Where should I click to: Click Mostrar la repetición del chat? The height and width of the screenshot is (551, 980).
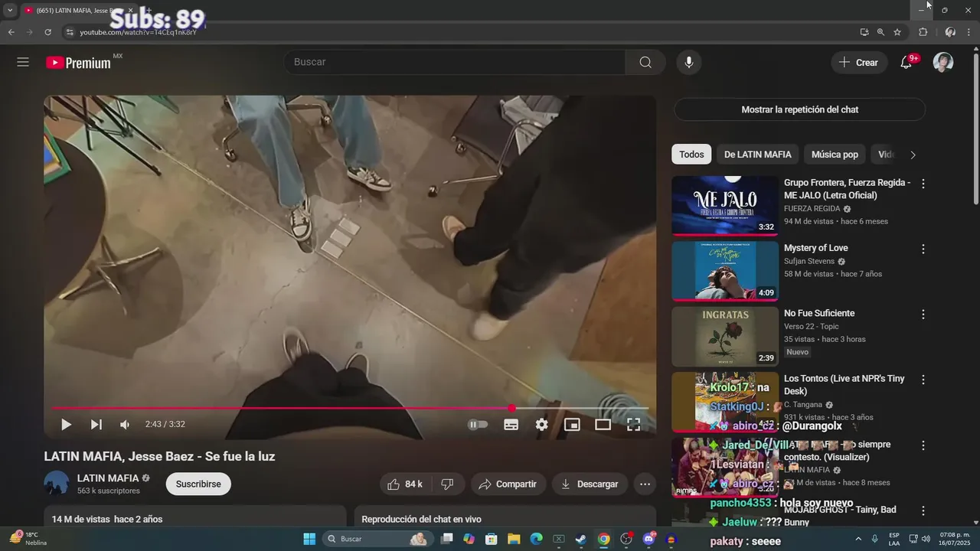click(799, 109)
